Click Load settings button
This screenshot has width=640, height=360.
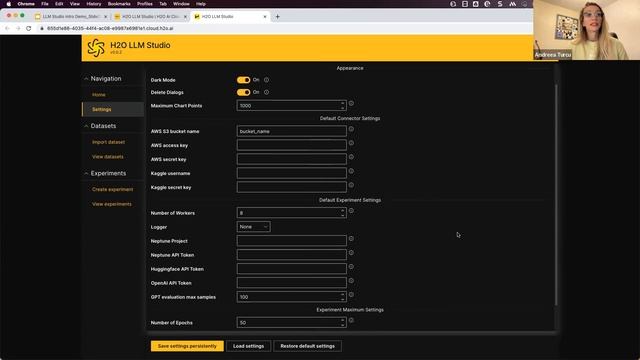pos(249,346)
